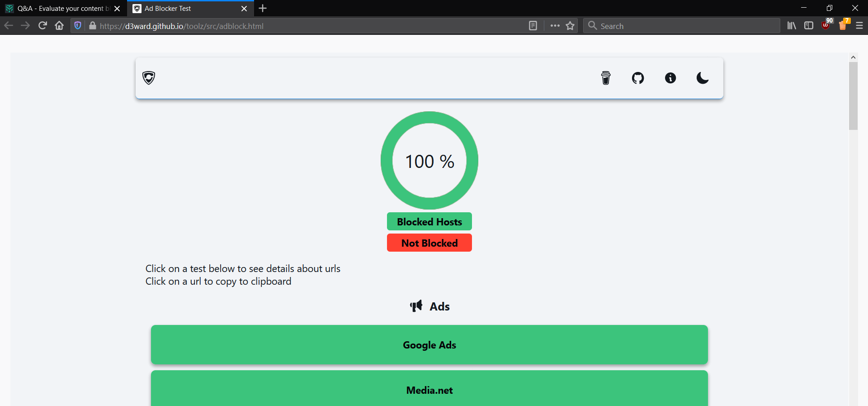Go back to the previous page
Image resolution: width=868 pixels, height=406 pixels.
click(x=9, y=26)
